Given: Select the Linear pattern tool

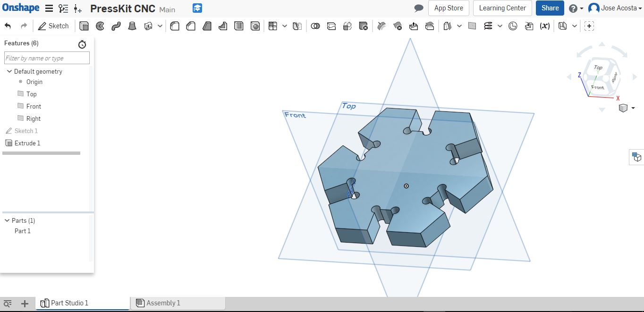Looking at the screenshot, I should [273, 26].
